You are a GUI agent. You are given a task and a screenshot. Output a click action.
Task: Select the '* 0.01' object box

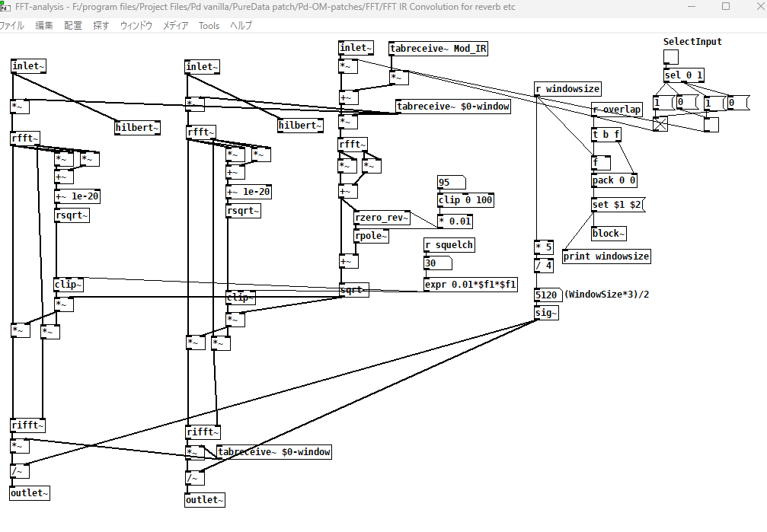click(455, 221)
